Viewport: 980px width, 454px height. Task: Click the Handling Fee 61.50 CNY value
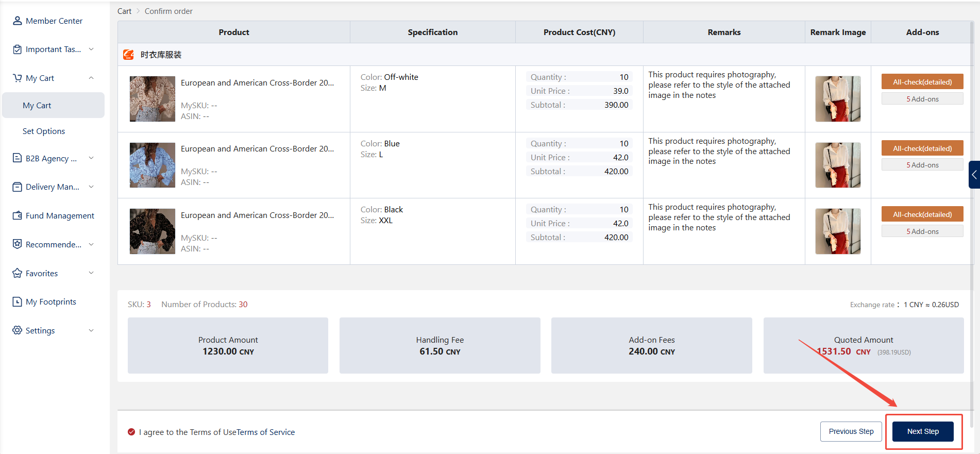tap(440, 351)
